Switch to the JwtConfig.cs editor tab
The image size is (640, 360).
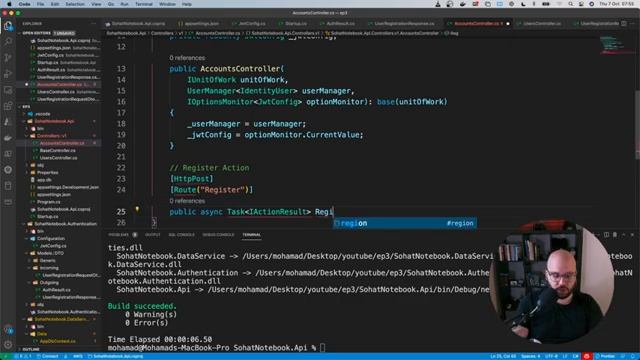pyautogui.click(x=251, y=24)
